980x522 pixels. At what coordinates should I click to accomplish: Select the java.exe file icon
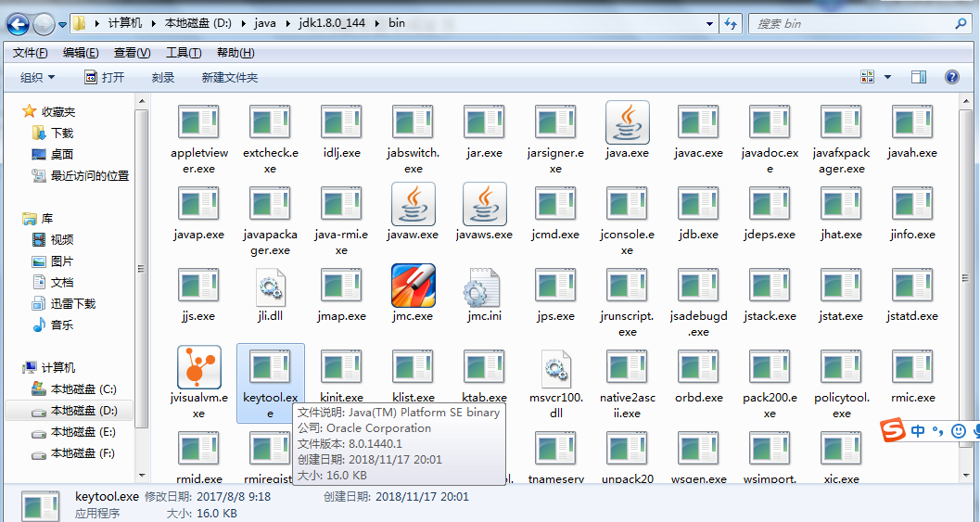coord(628,122)
